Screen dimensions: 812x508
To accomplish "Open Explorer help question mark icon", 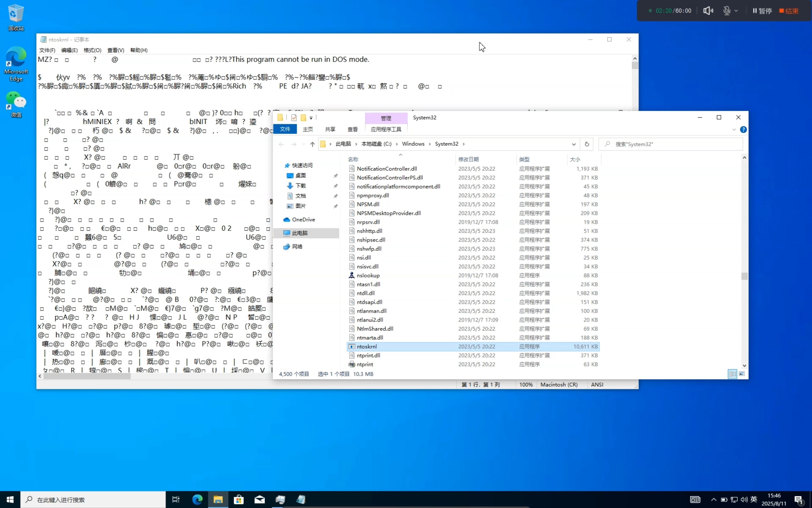I will (x=743, y=130).
